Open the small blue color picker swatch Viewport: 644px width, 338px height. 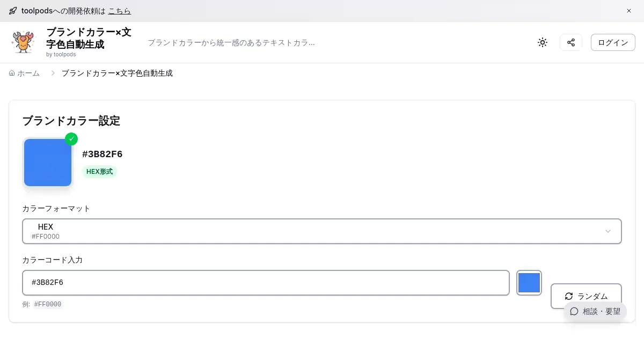pyautogui.click(x=529, y=283)
